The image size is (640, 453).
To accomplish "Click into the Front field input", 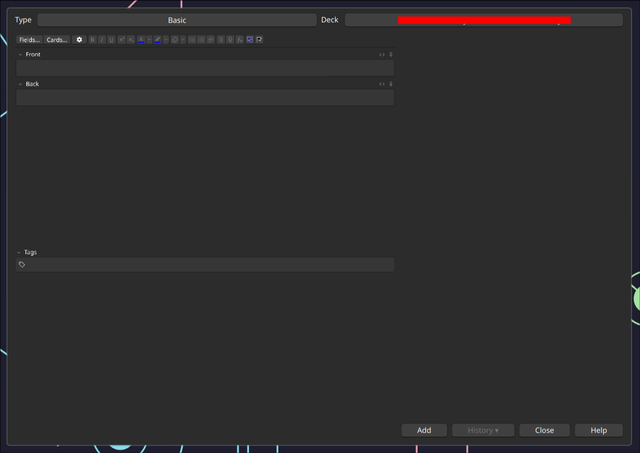I will click(x=205, y=68).
